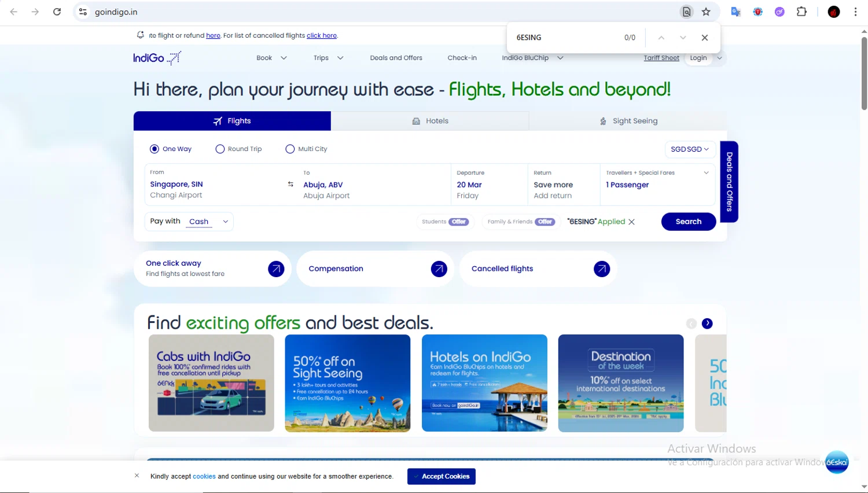Image resolution: width=868 pixels, height=493 pixels.
Task: Remove the applied 6ESING promo code
Action: 631,222
